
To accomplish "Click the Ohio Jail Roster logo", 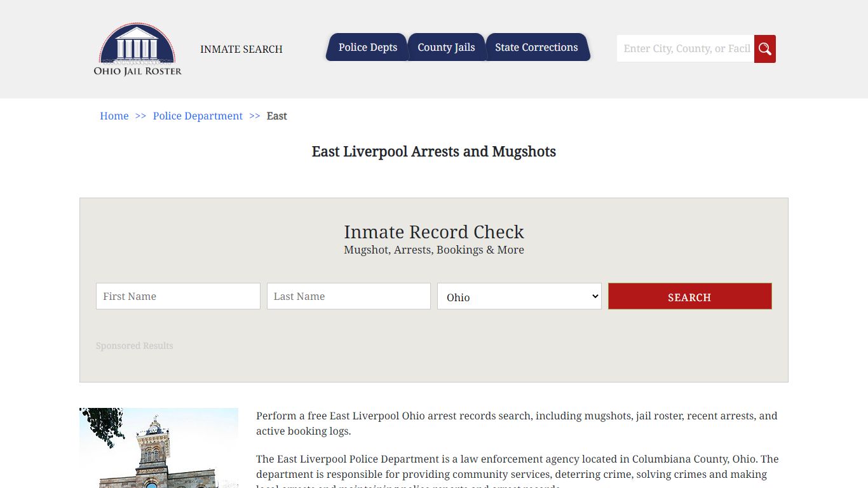I will click(x=138, y=50).
